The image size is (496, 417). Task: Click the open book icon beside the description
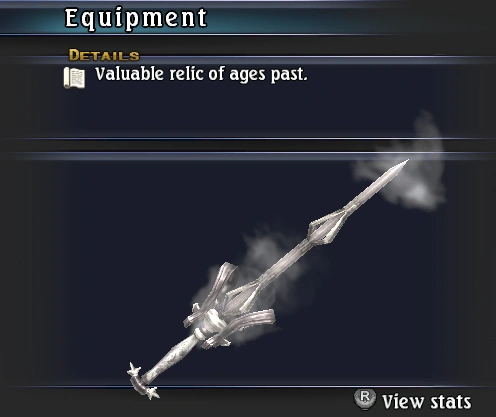(74, 78)
